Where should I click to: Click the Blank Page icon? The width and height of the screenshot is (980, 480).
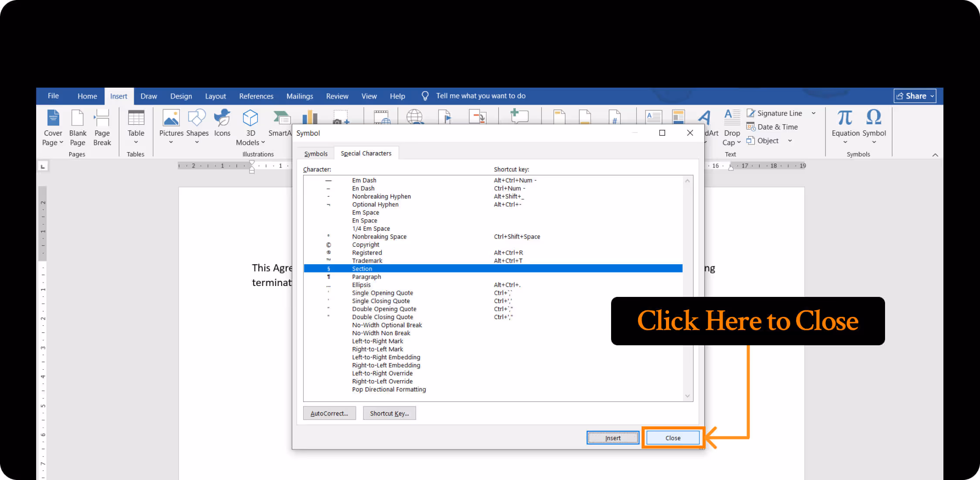tap(78, 118)
